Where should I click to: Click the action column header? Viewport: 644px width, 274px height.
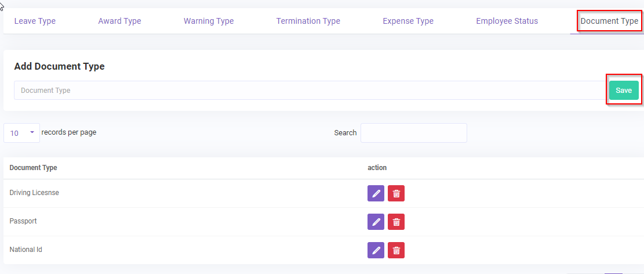tap(377, 168)
